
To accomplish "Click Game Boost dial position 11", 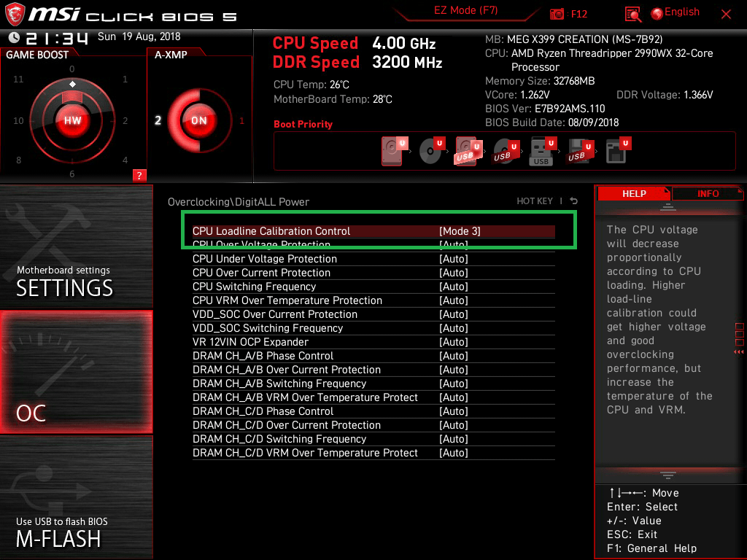I will tap(18, 79).
